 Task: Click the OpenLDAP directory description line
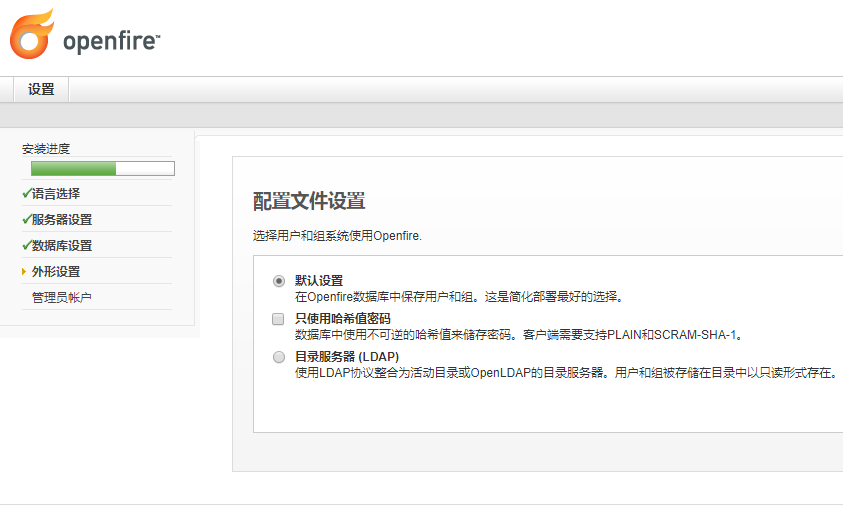566,373
